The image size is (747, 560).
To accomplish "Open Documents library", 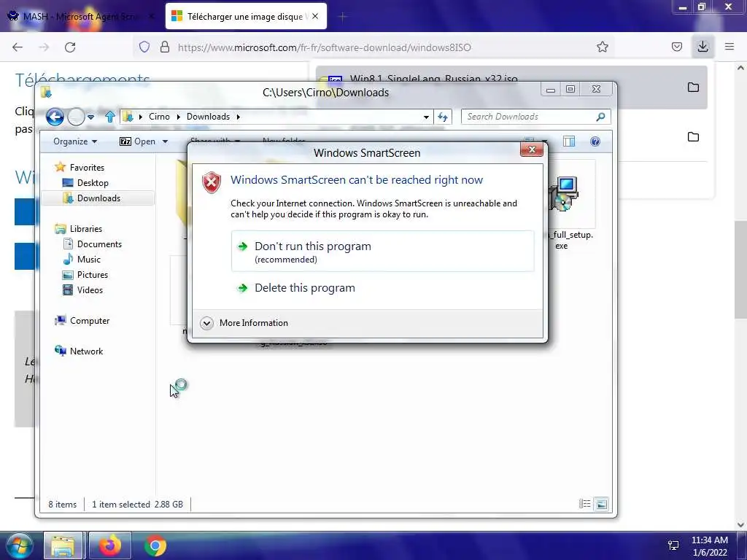I will click(x=99, y=244).
